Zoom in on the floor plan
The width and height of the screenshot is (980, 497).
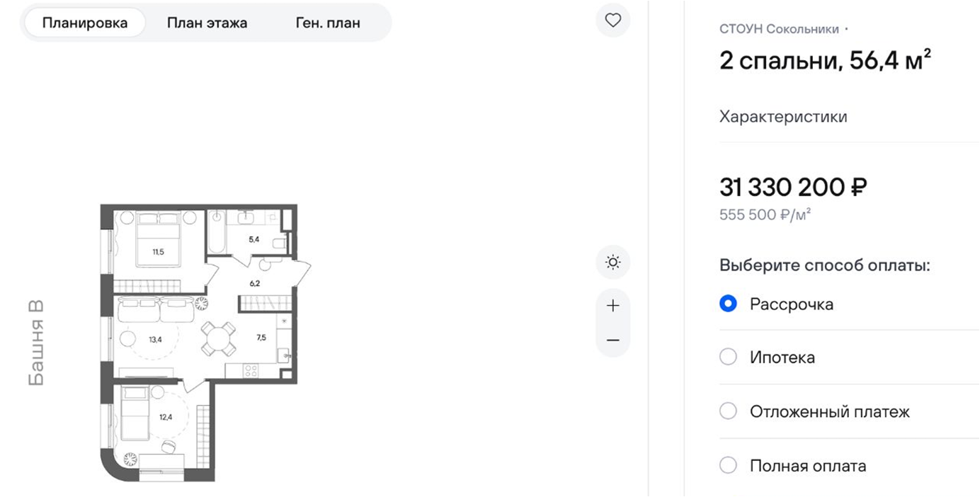pyautogui.click(x=613, y=306)
